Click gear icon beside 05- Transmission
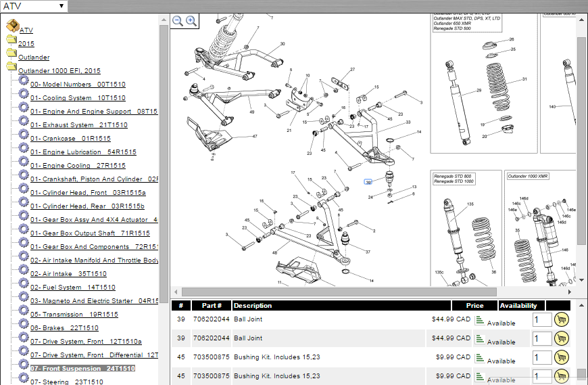 coord(24,310)
